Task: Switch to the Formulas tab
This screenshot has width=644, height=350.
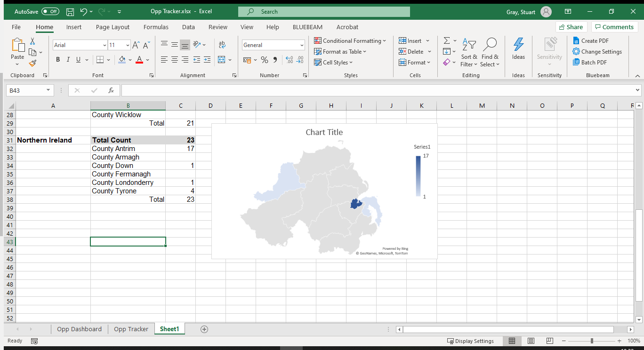Action: point(156,27)
